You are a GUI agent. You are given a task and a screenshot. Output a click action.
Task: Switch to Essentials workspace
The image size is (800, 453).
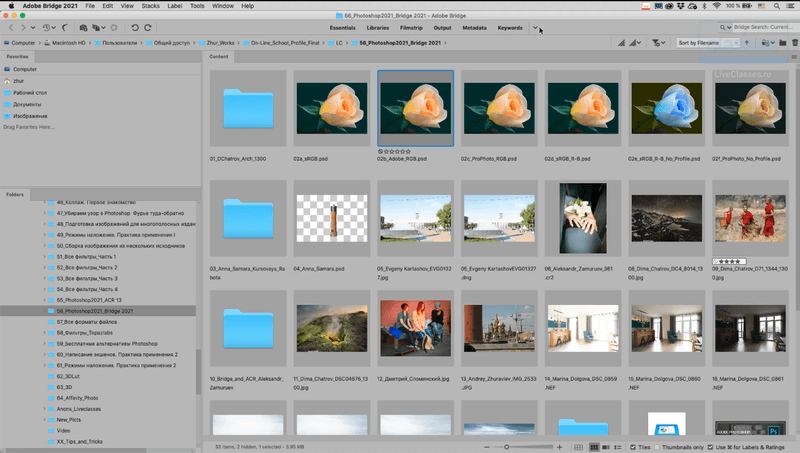pos(342,28)
